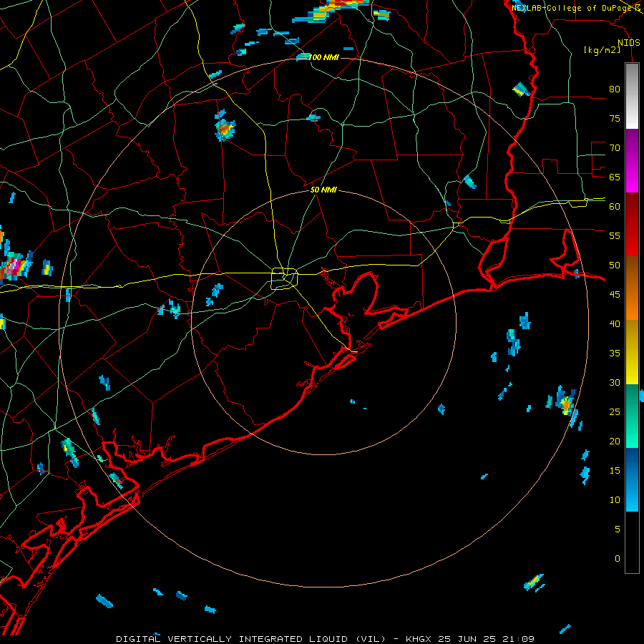
Task: Click the 100 NMI range ring label
Action: [323, 57]
